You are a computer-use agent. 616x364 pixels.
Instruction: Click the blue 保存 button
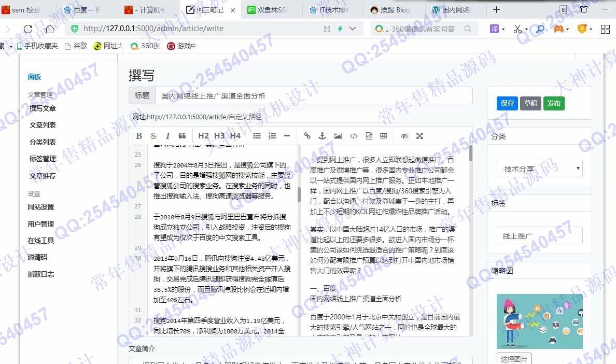507,103
